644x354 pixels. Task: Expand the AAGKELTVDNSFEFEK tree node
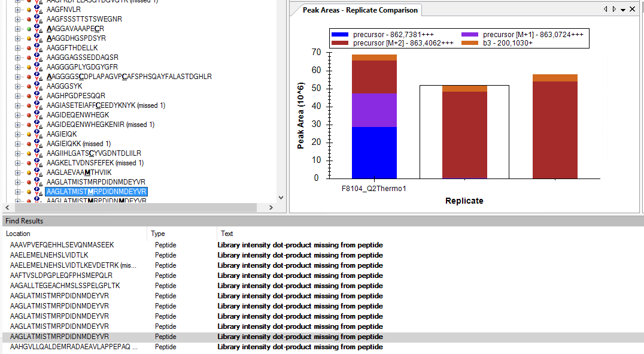tap(17, 163)
